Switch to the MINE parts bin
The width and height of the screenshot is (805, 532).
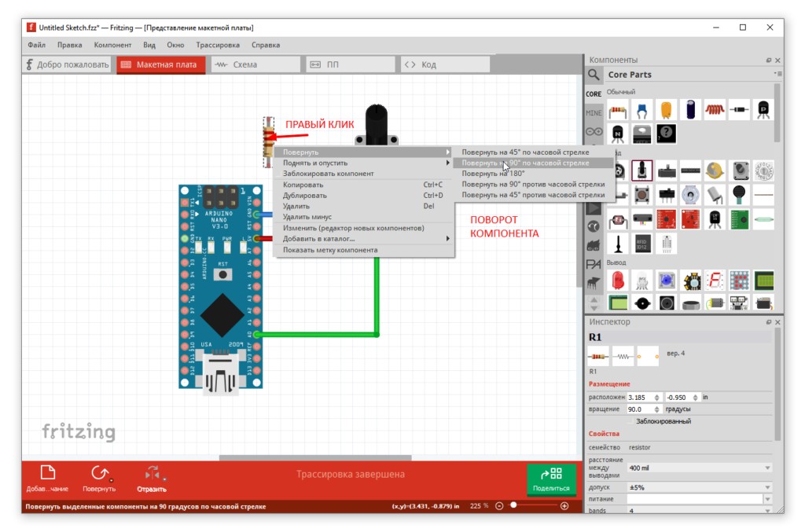594,113
